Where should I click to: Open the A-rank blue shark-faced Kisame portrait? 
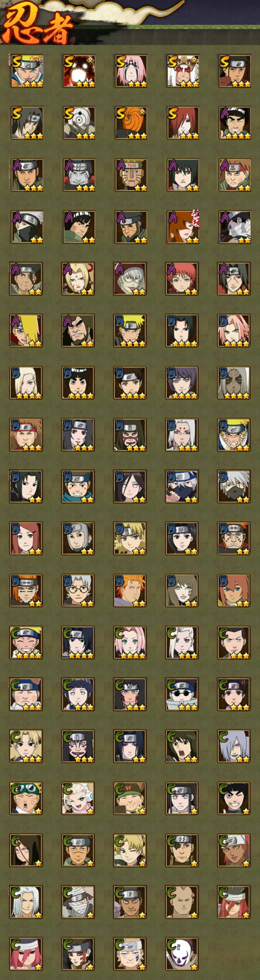[x=78, y=175]
